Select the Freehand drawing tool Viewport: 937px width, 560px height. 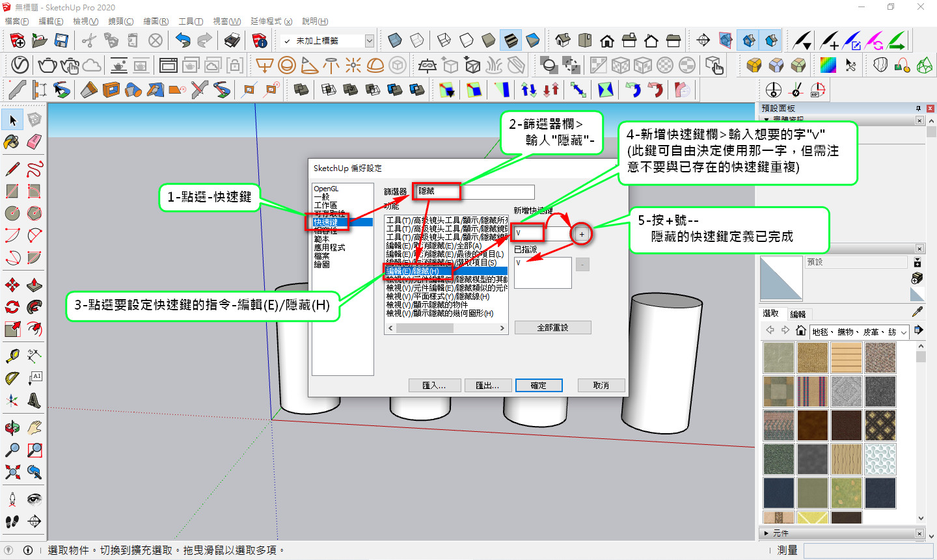point(34,170)
